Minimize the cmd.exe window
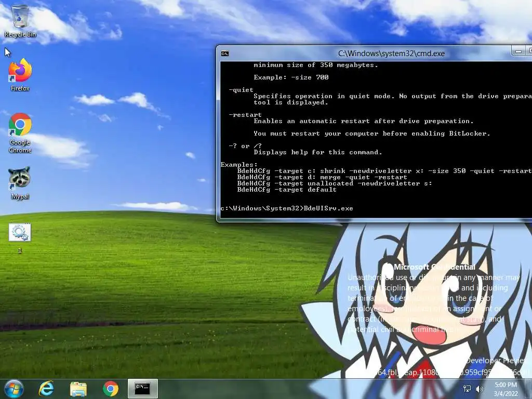The image size is (532, 399). coord(518,51)
